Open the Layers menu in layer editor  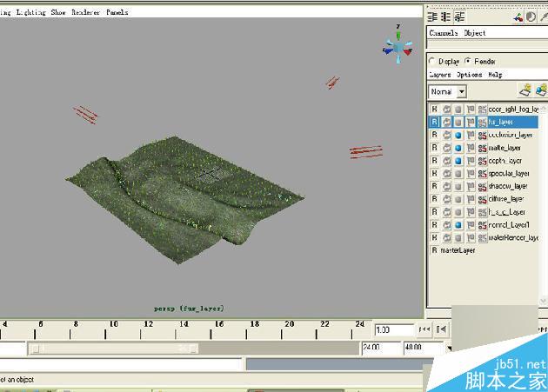point(439,75)
